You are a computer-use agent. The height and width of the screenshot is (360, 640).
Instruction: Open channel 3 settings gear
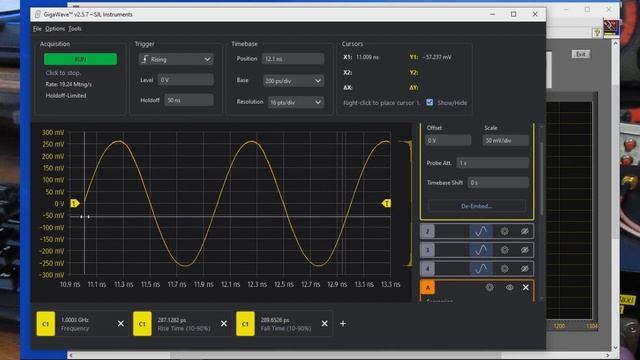click(x=504, y=250)
